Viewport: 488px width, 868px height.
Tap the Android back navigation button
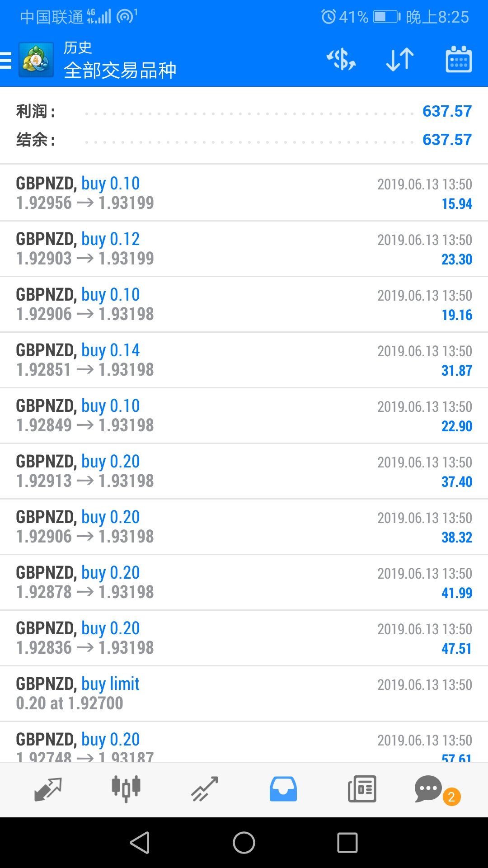pyautogui.click(x=140, y=843)
